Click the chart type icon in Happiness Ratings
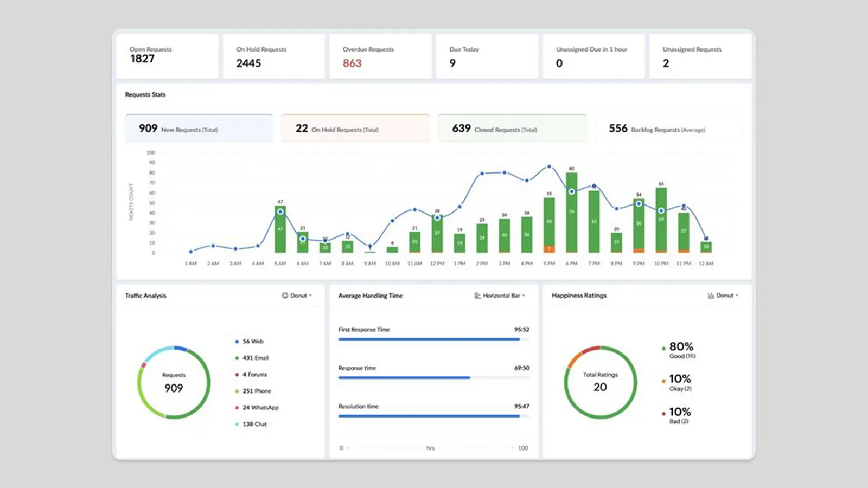Viewport: 868px width, 488px height. coord(711,296)
